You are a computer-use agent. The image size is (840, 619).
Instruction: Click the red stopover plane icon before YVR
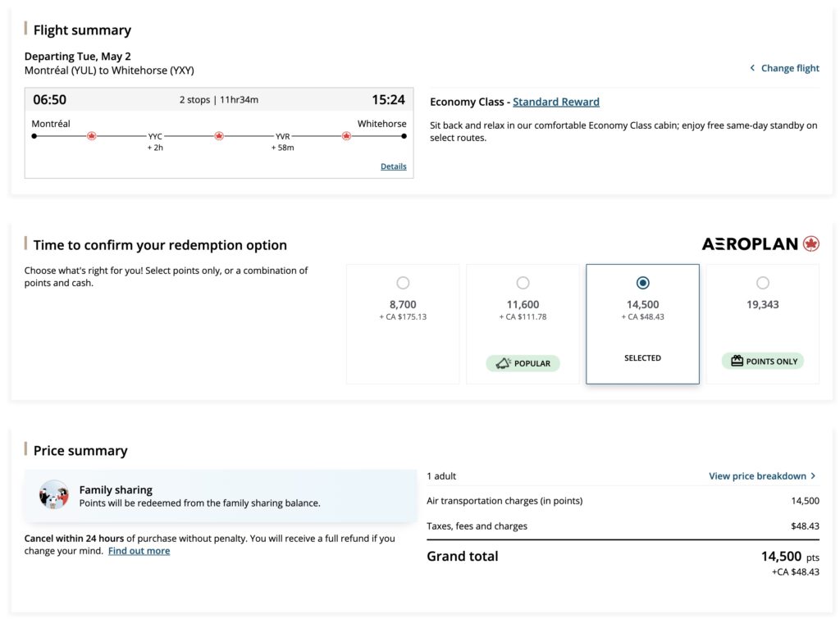(219, 135)
